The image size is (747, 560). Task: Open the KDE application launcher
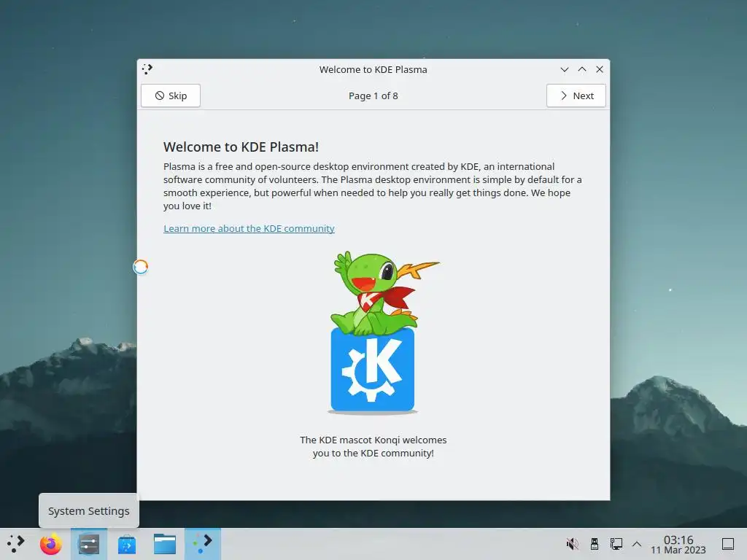16,544
